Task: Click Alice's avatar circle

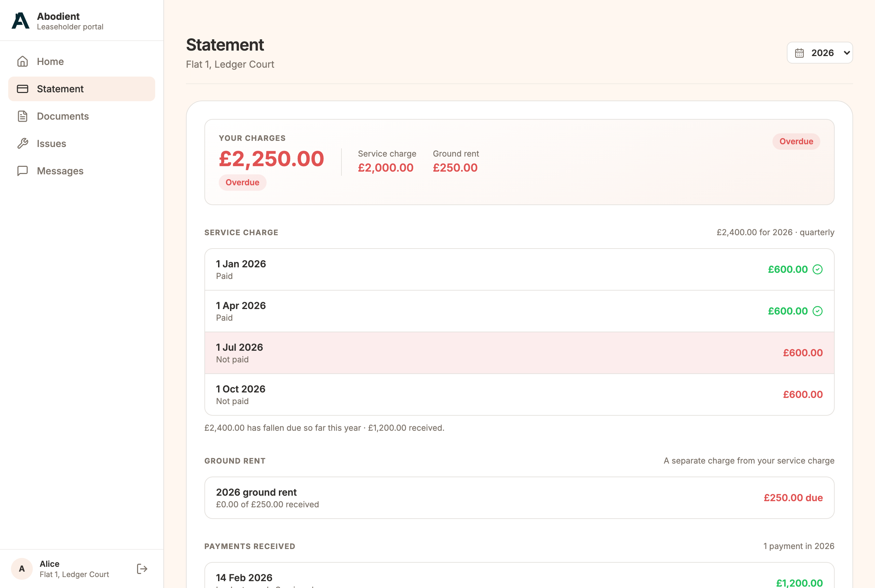Action: point(22,569)
